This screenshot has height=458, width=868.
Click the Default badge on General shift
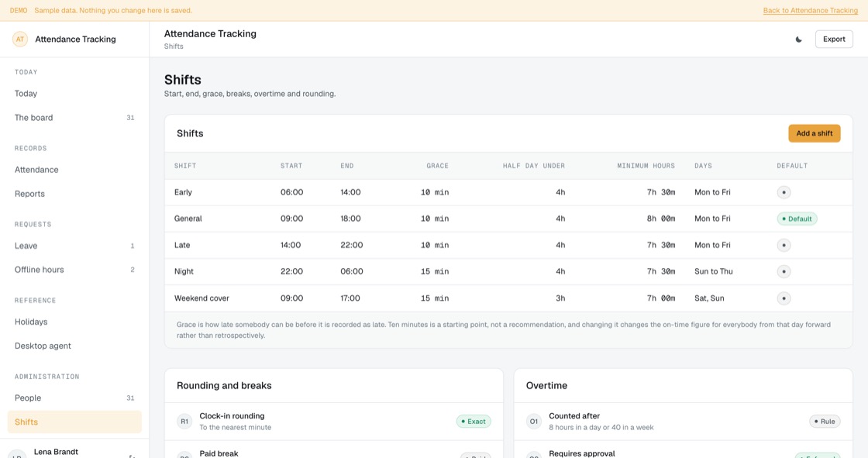797,219
